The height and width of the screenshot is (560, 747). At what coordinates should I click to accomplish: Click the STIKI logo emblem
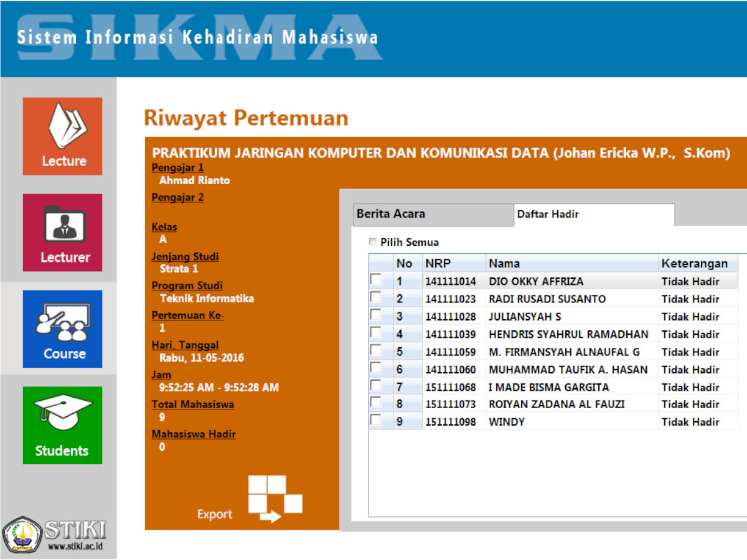[22, 534]
